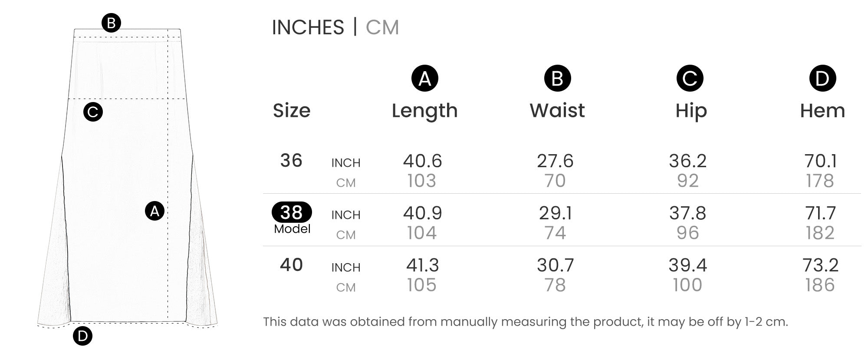The image size is (868, 350).
Task: Select size 36 row label
Action: click(x=291, y=161)
